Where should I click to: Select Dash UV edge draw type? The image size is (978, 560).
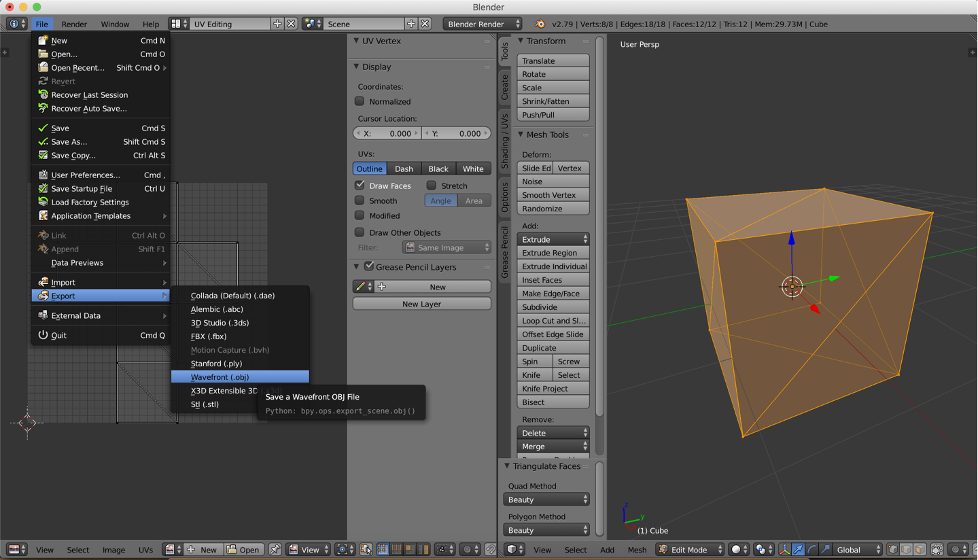(x=404, y=169)
